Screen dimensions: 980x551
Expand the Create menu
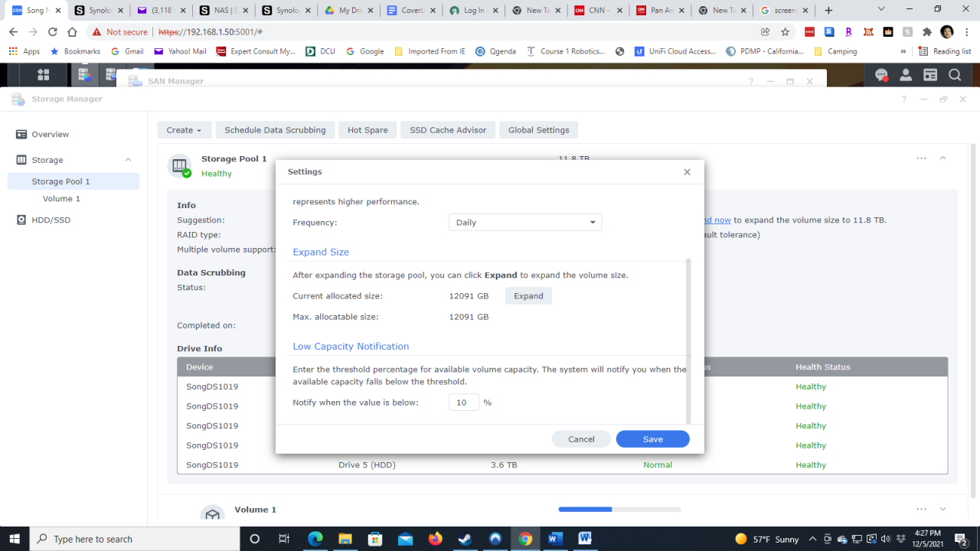click(x=184, y=129)
